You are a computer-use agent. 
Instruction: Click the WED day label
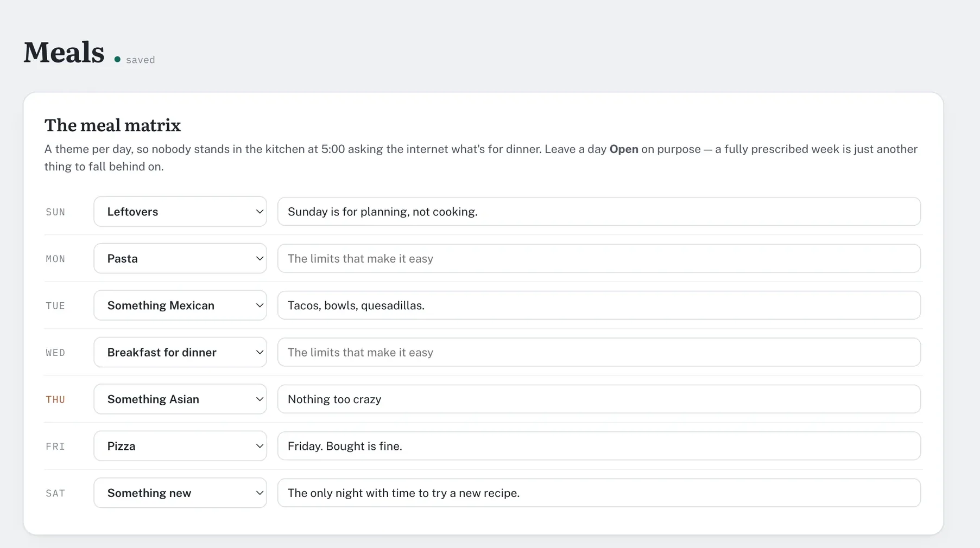55,353
